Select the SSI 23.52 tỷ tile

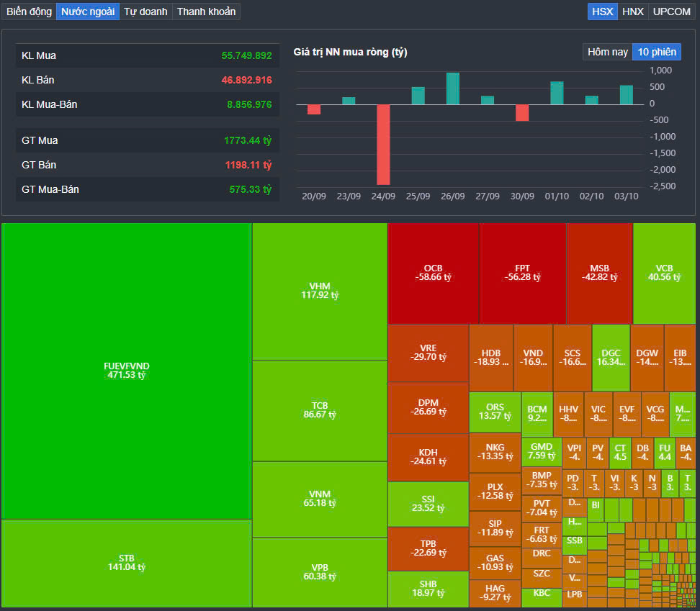(428, 504)
